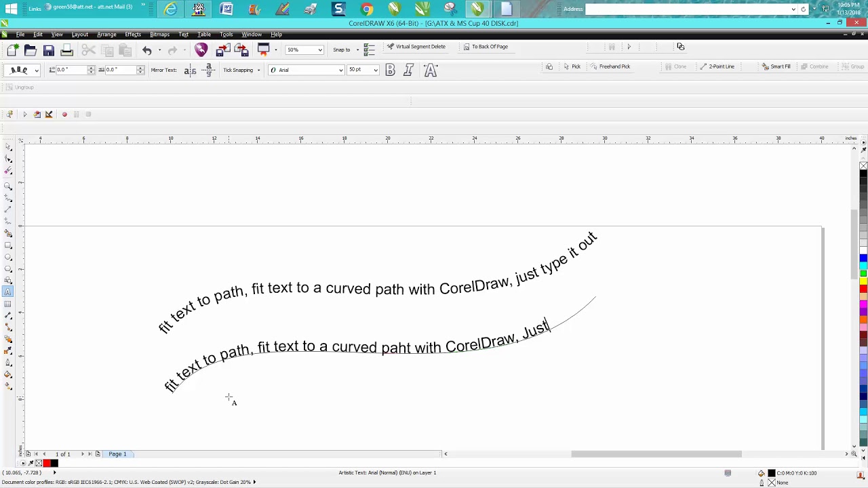Open the Effects menu
868x488 pixels.
tap(133, 34)
